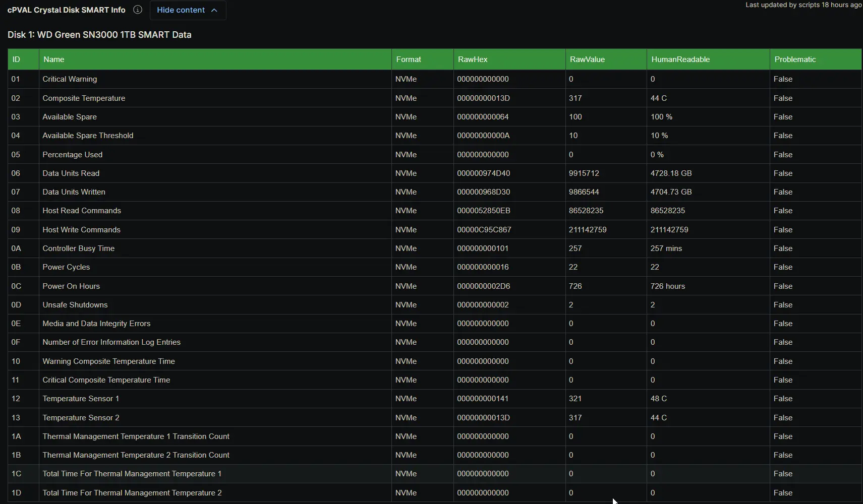The width and height of the screenshot is (863, 504).
Task: Select Total Time For Thermal Management Temperature 2
Action: (132, 493)
